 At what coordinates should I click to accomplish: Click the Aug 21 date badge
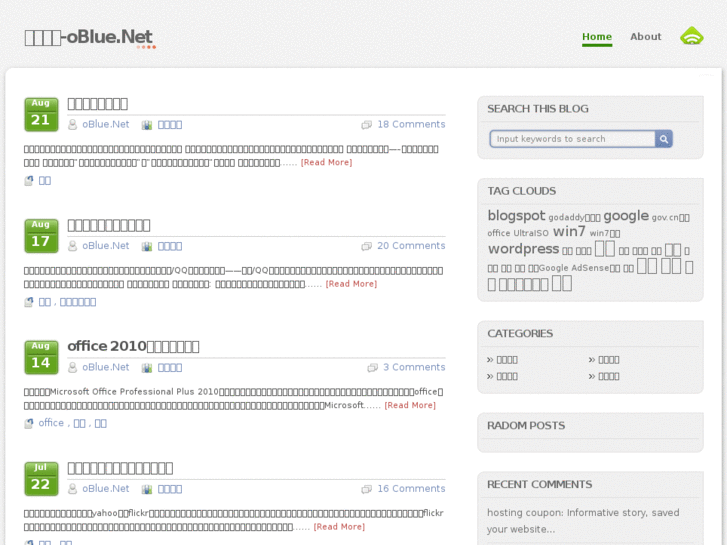coord(41,115)
